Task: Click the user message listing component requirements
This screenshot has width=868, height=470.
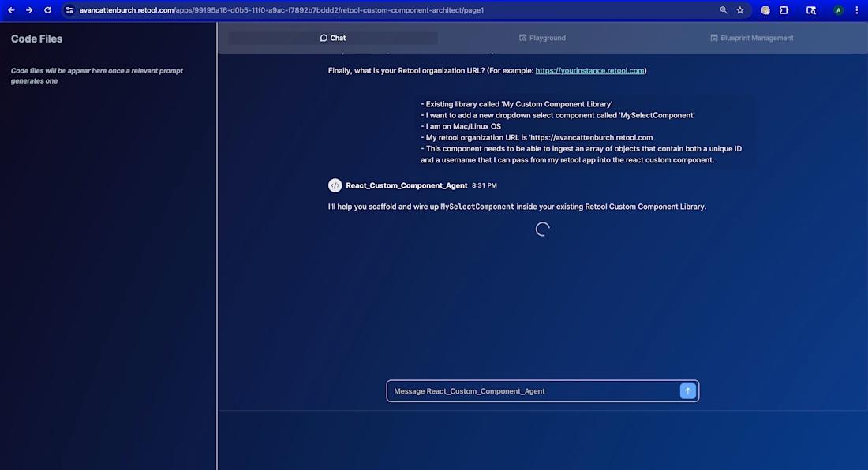Action: 581,132
